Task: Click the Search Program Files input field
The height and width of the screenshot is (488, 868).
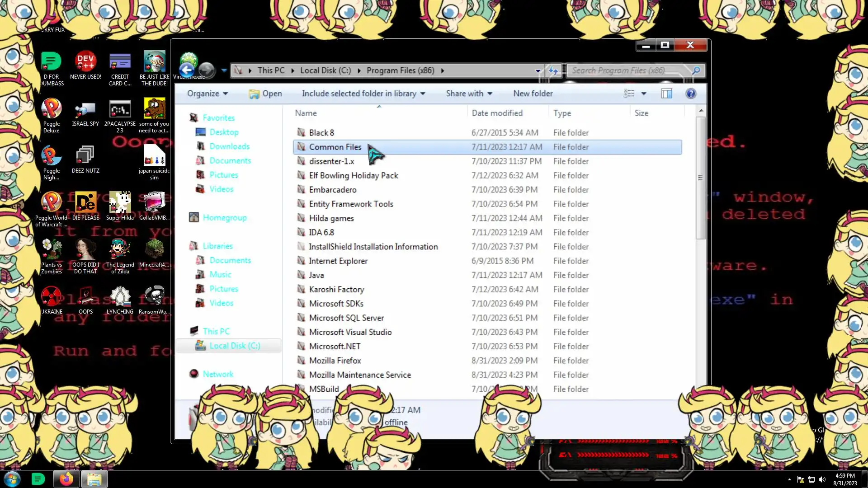Action: coord(628,70)
